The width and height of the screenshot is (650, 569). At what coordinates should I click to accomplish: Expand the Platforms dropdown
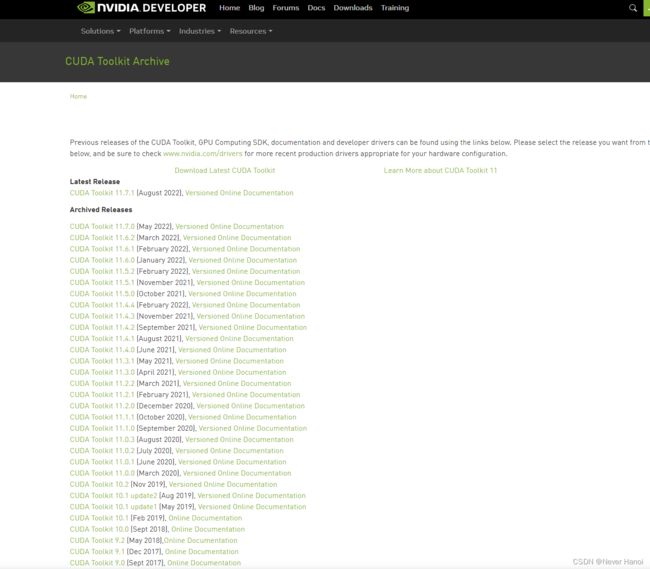pos(150,31)
